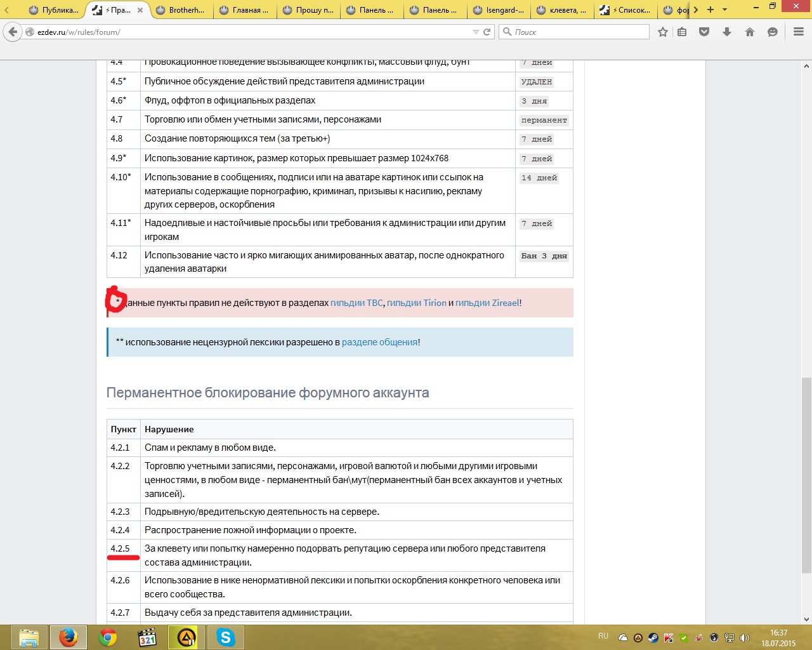Image resolution: width=812 pixels, height=650 pixels.
Task: Open the network tray icon
Action: [x=730, y=638]
